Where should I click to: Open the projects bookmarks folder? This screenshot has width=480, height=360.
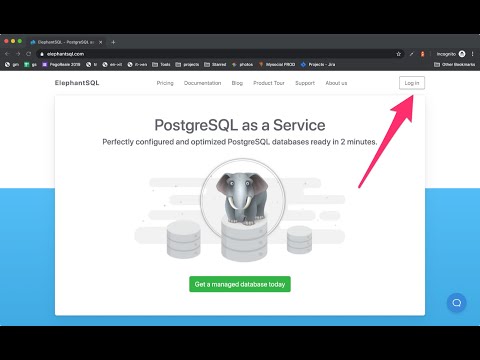pyautogui.click(x=187, y=64)
